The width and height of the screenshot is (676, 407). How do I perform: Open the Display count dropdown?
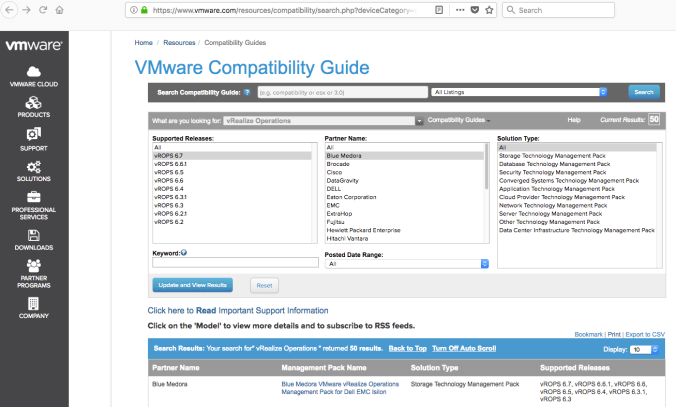(644, 349)
